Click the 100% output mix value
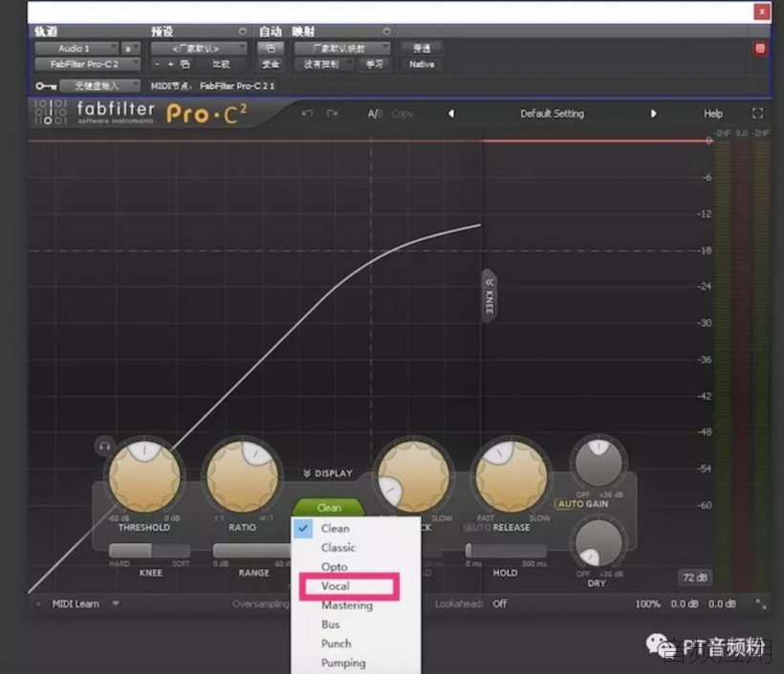This screenshot has width=784, height=674. (647, 604)
